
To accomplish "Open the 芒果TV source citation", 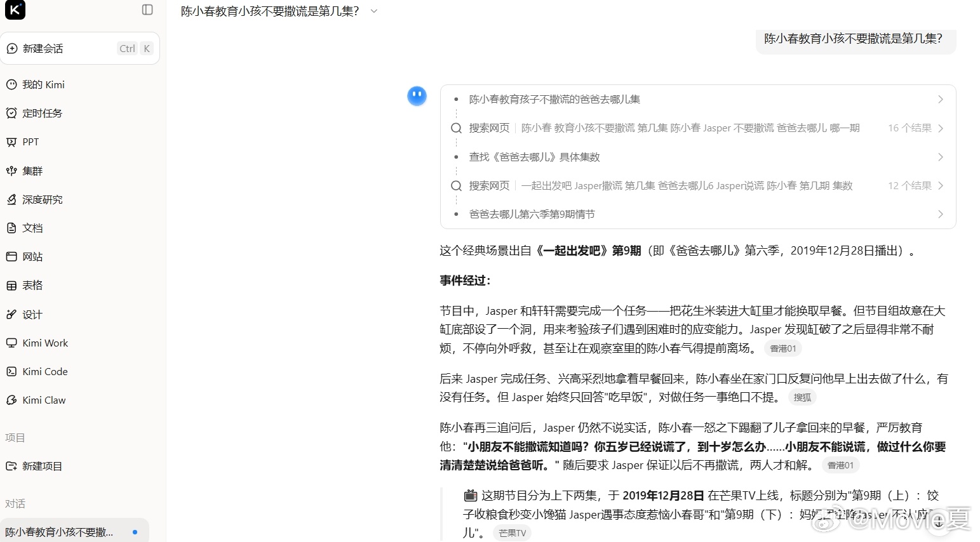I will pyautogui.click(x=512, y=533).
